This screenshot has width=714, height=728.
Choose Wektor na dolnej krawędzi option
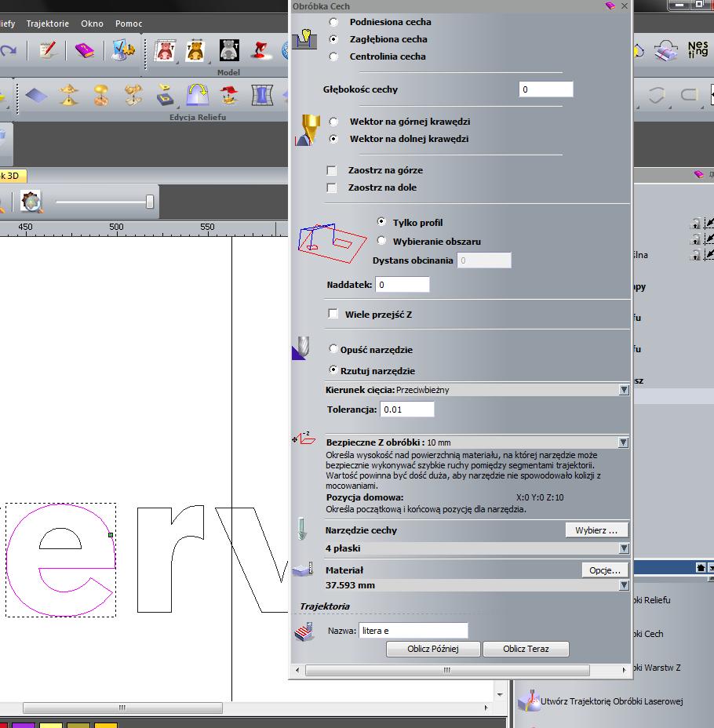333,139
